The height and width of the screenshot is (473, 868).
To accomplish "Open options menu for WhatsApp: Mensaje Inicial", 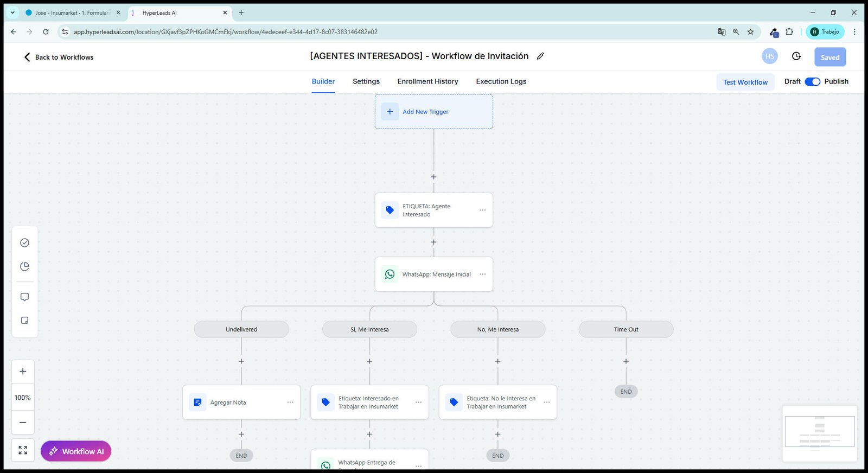I will point(482,274).
